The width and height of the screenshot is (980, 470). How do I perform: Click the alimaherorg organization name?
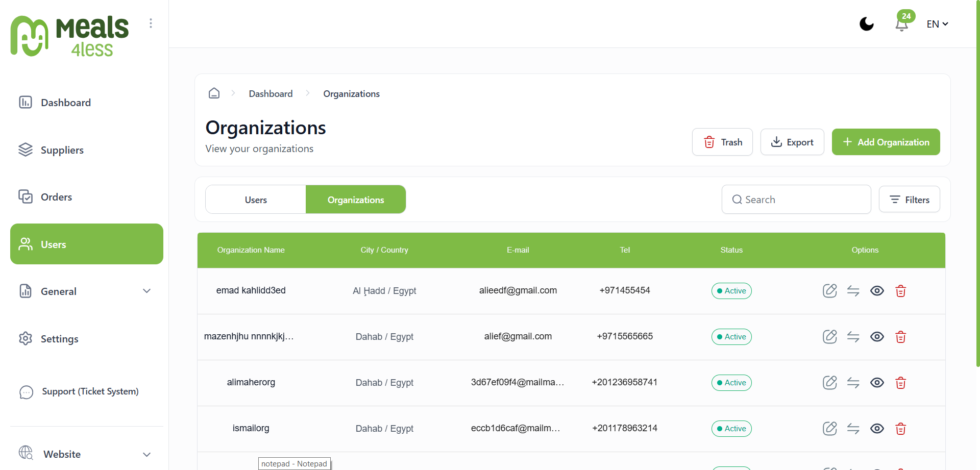coord(251,382)
